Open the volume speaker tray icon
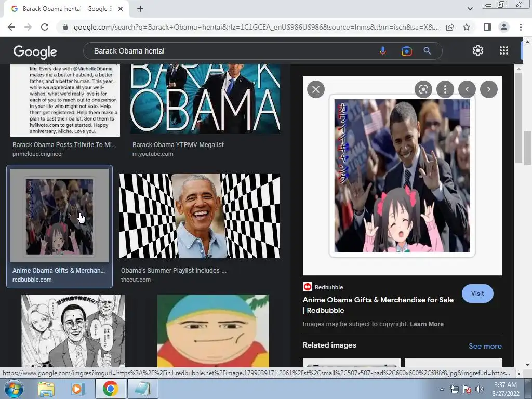 pyautogui.click(x=480, y=389)
